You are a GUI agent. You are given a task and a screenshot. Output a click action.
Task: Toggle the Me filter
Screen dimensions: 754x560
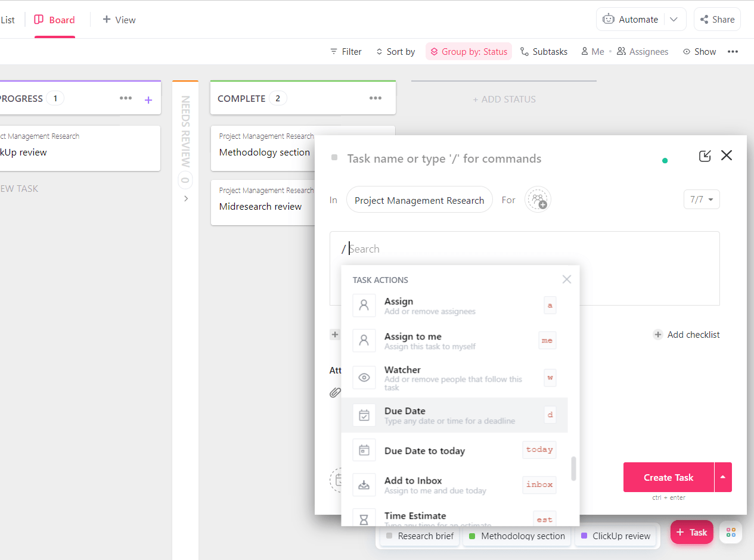(x=592, y=52)
